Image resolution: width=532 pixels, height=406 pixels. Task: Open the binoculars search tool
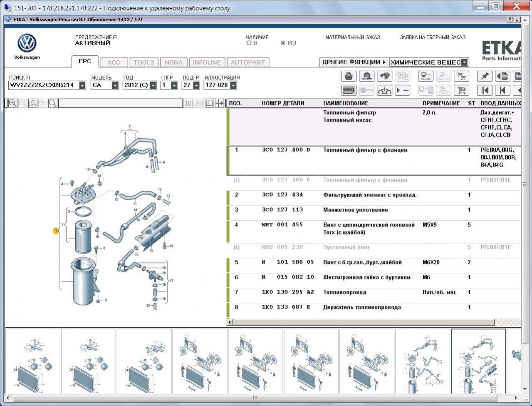pyautogui.click(x=384, y=76)
